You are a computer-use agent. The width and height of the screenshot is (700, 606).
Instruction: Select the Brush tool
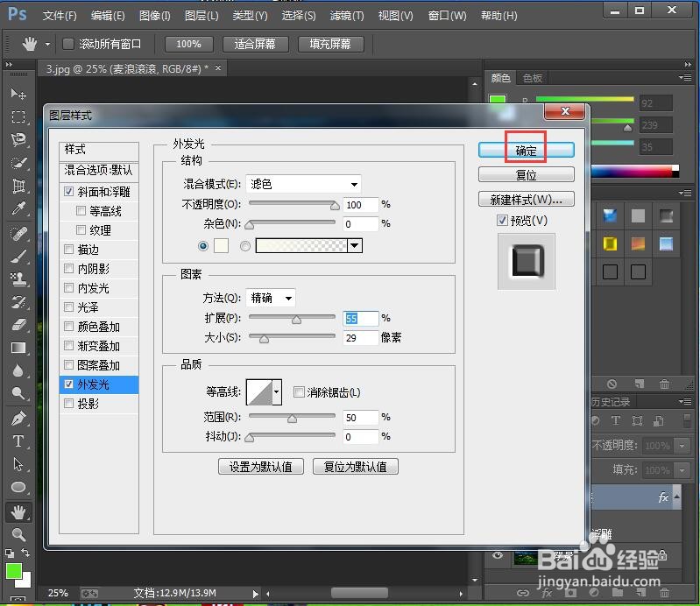(x=18, y=257)
